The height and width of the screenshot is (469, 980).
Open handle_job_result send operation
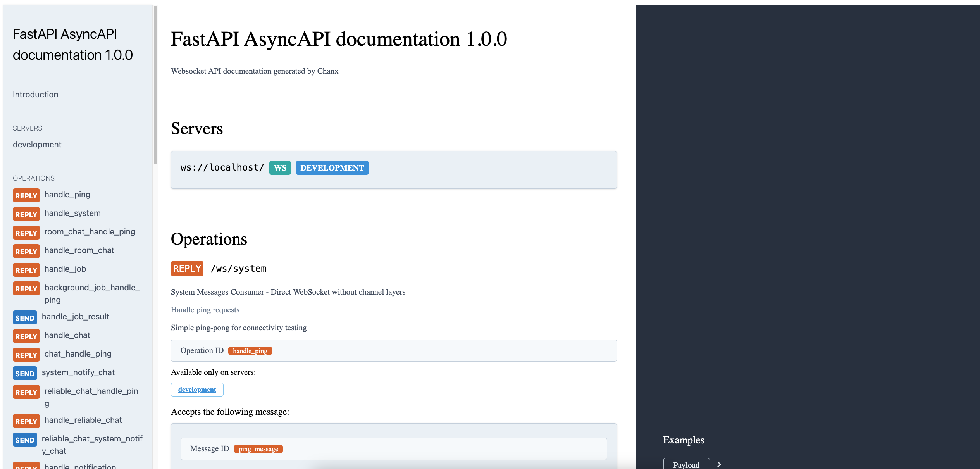pos(75,317)
